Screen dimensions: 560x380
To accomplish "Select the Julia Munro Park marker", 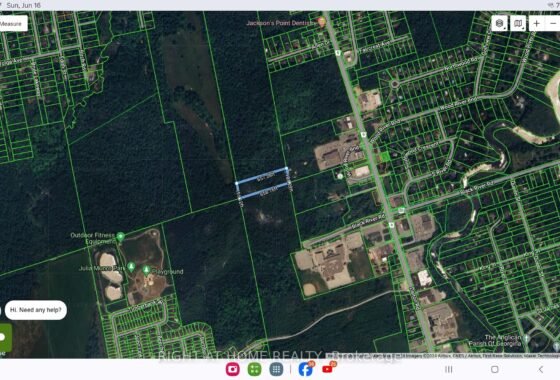I will (131, 267).
